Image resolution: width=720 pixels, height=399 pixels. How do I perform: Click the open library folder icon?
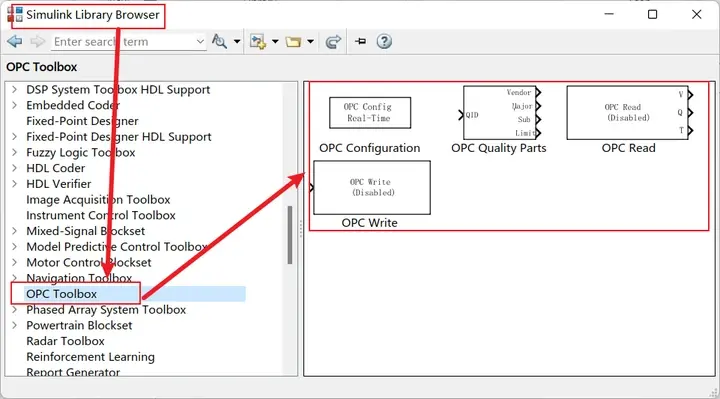click(x=293, y=42)
